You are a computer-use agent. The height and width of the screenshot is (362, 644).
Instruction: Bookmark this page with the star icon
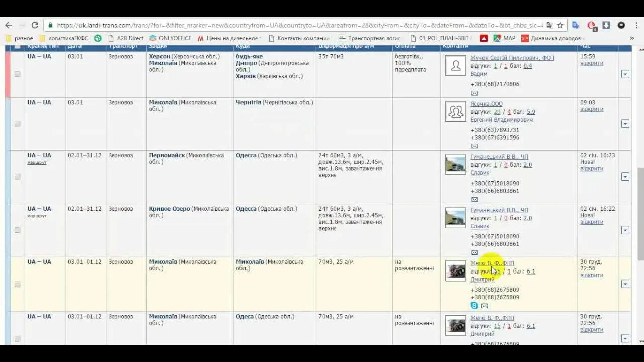560,25
